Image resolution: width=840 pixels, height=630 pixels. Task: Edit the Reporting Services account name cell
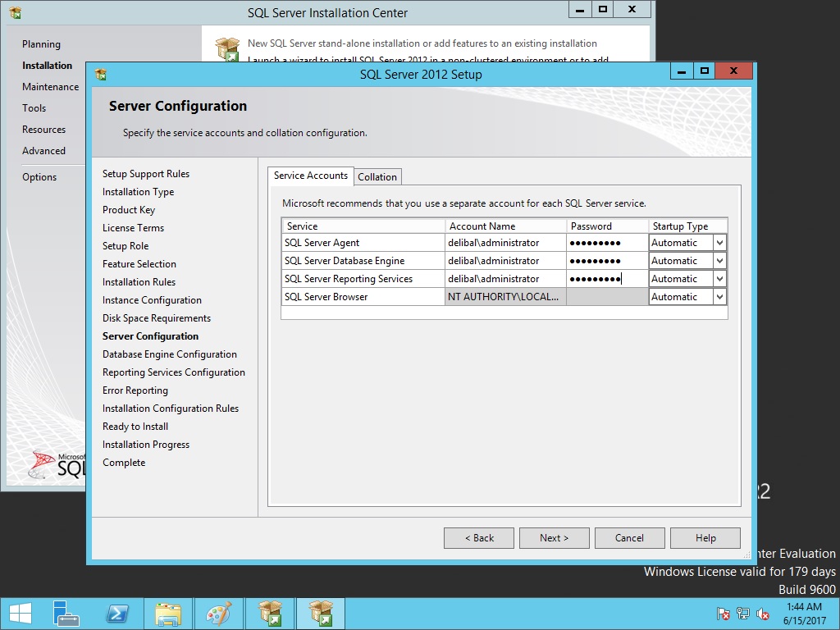(x=504, y=279)
